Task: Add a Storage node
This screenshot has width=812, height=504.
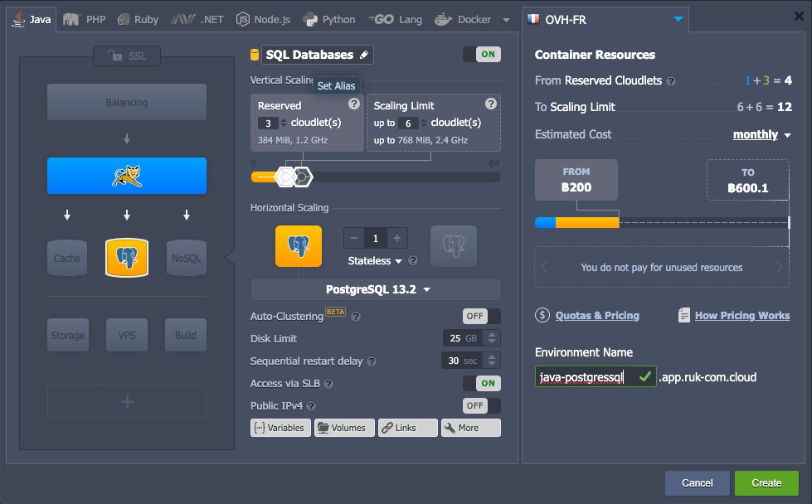Action: [x=68, y=336]
